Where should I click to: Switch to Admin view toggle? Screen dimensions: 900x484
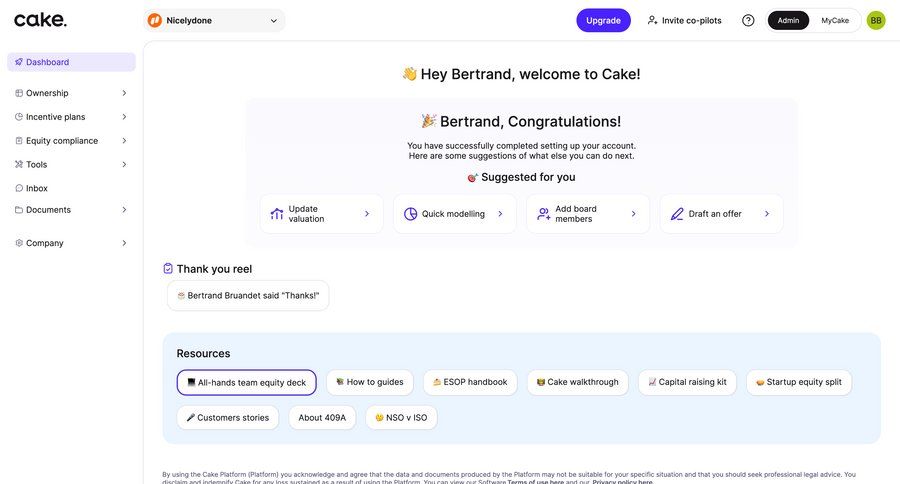point(788,20)
